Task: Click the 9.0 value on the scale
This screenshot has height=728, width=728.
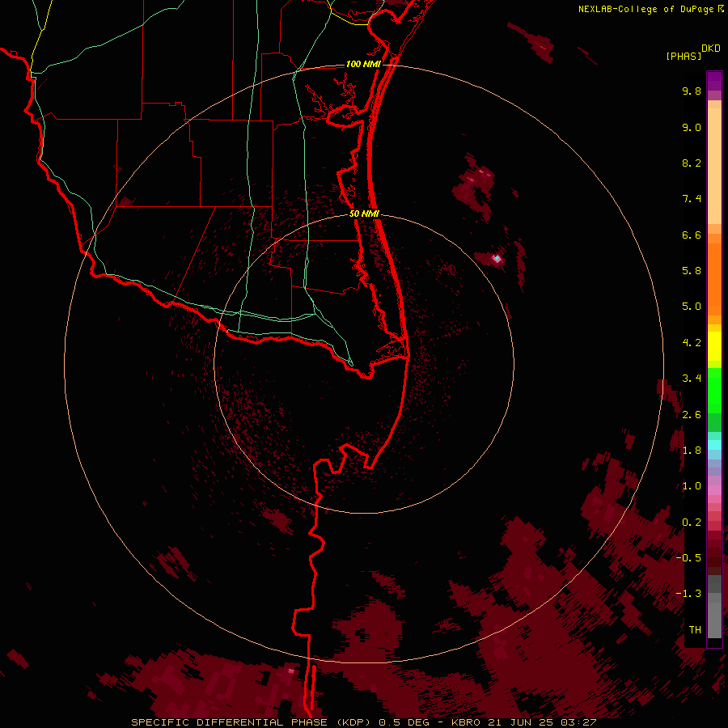Action: tap(692, 127)
